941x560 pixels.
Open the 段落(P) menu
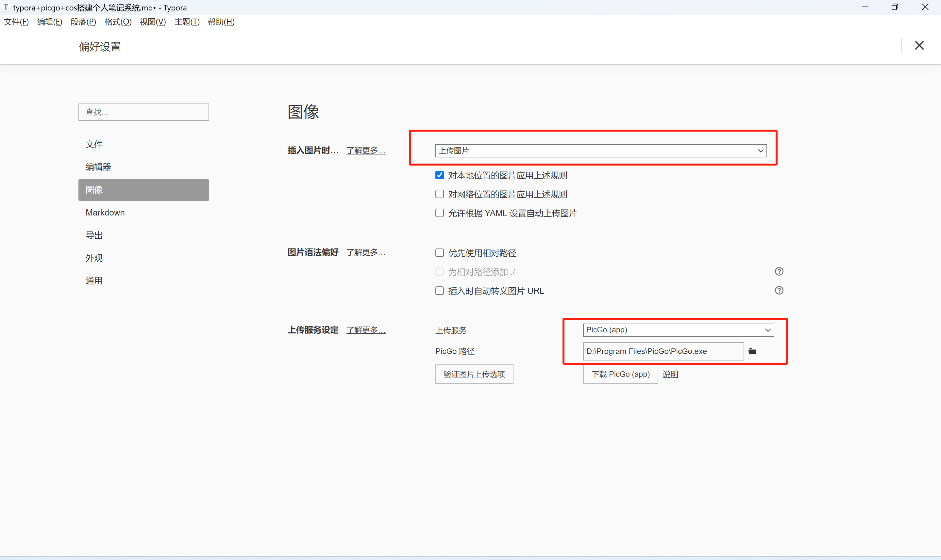click(x=83, y=22)
